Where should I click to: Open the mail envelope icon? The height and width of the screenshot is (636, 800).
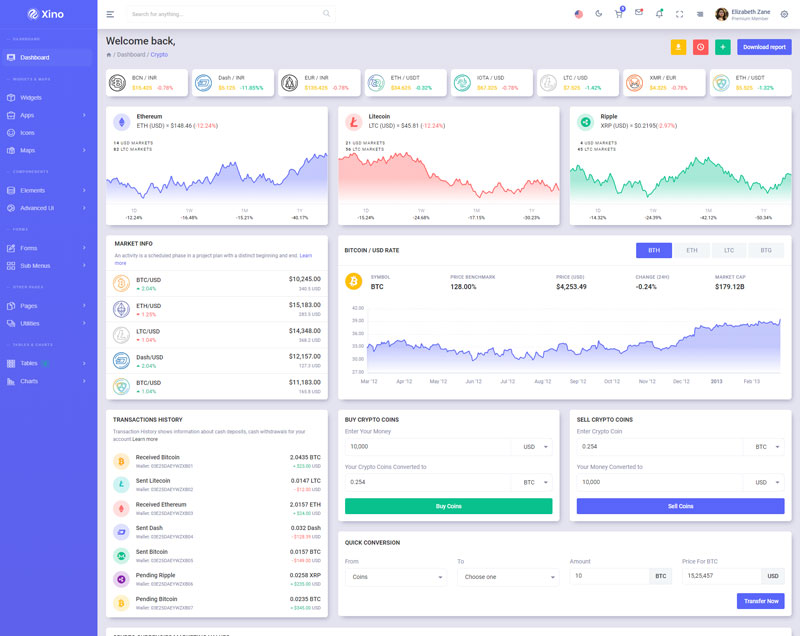639,13
